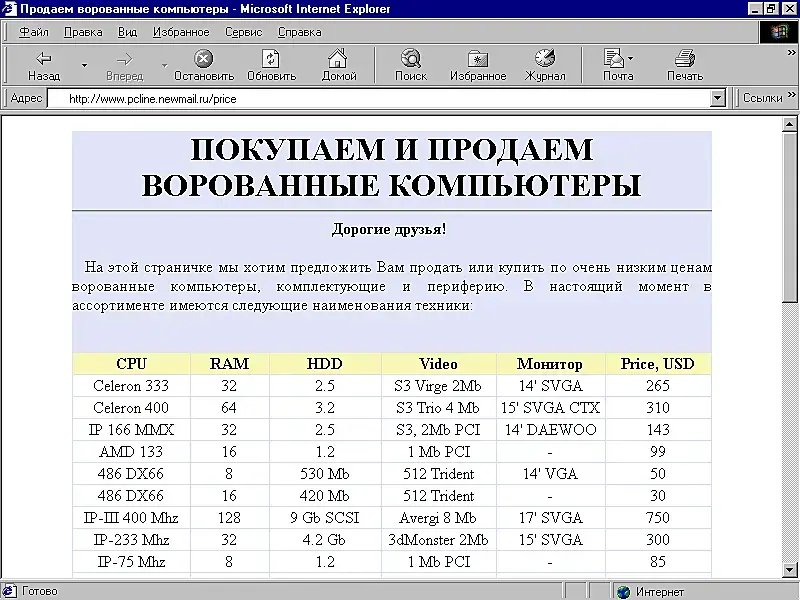
Task: Open the Почта dropdown arrow
Action: point(631,58)
